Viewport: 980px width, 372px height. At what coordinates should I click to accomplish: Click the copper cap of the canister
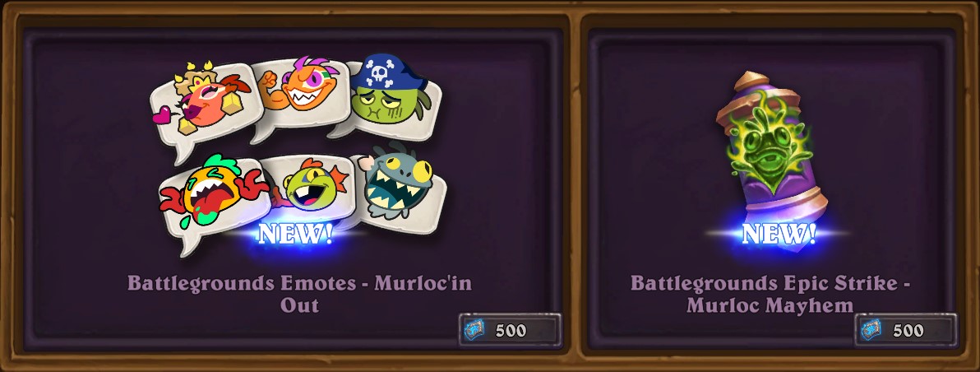[751, 83]
